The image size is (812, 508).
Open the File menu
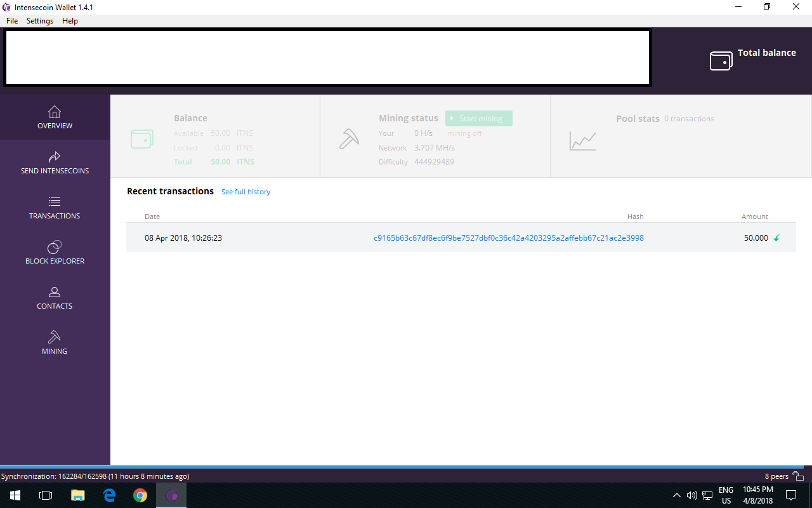(x=12, y=21)
